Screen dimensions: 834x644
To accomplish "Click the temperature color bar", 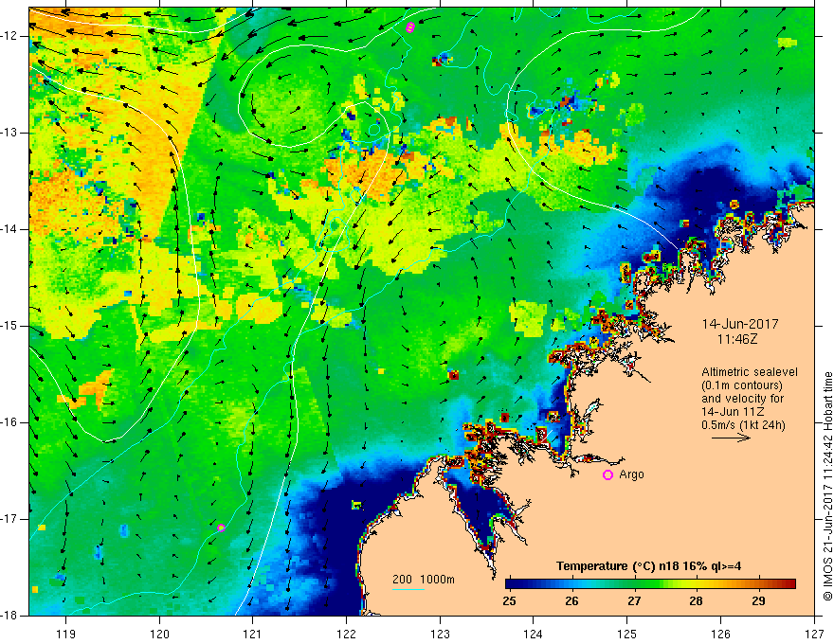I will 650,584.
